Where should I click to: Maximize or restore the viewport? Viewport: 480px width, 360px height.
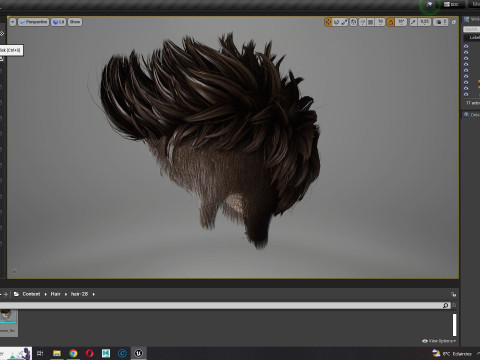[454, 22]
